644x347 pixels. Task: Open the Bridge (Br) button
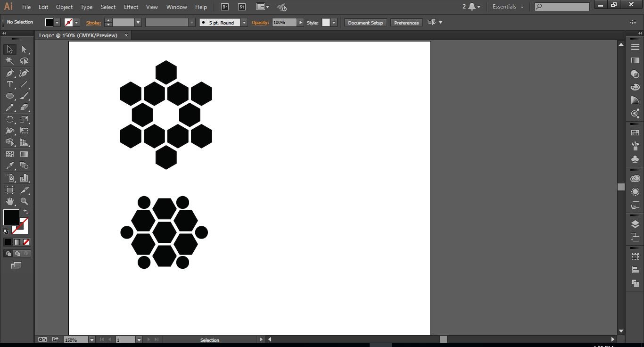225,7
